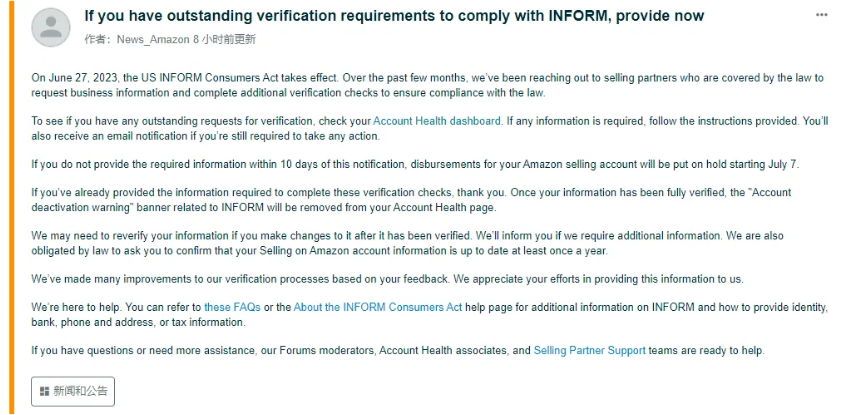
Task: Open the post title about INFORM verification requirements
Action: [394, 16]
